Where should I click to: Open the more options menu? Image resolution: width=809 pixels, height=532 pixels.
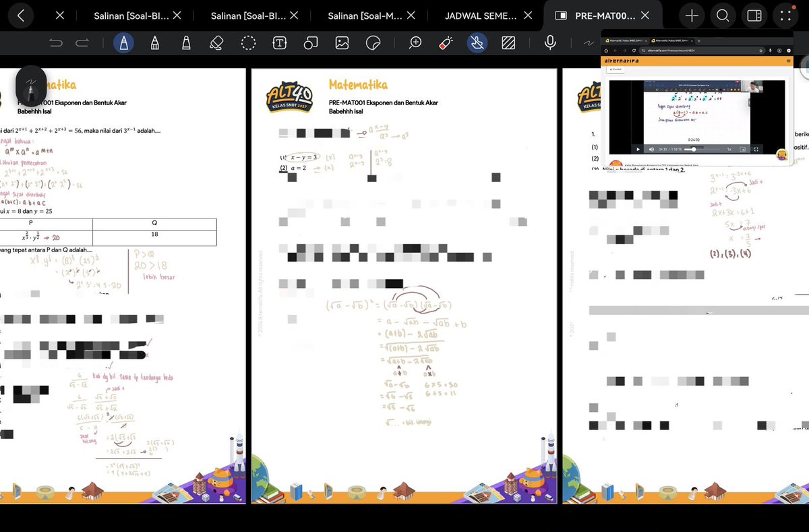click(785, 16)
